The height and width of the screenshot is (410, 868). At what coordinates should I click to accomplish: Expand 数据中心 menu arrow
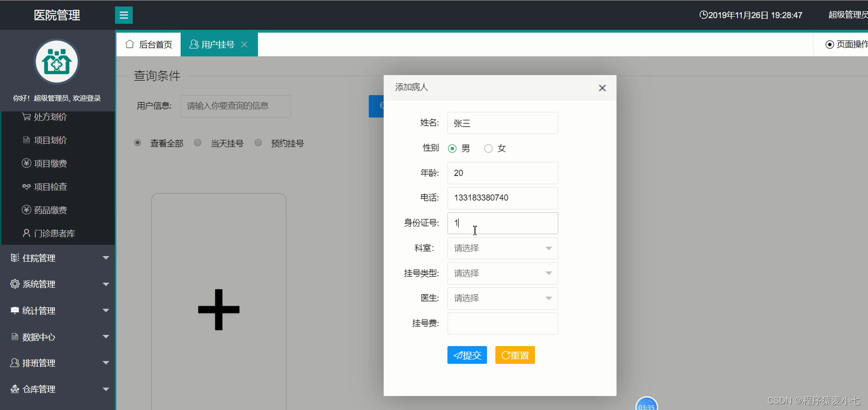(x=106, y=337)
